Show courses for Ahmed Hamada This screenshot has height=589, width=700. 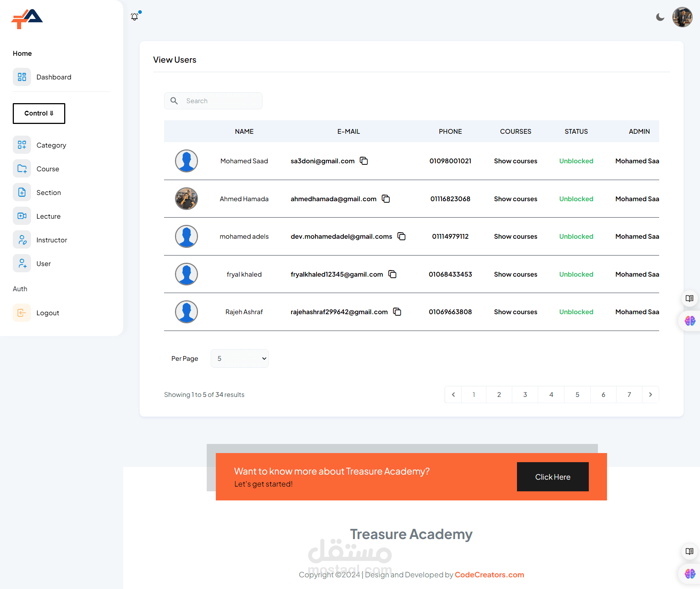516,199
